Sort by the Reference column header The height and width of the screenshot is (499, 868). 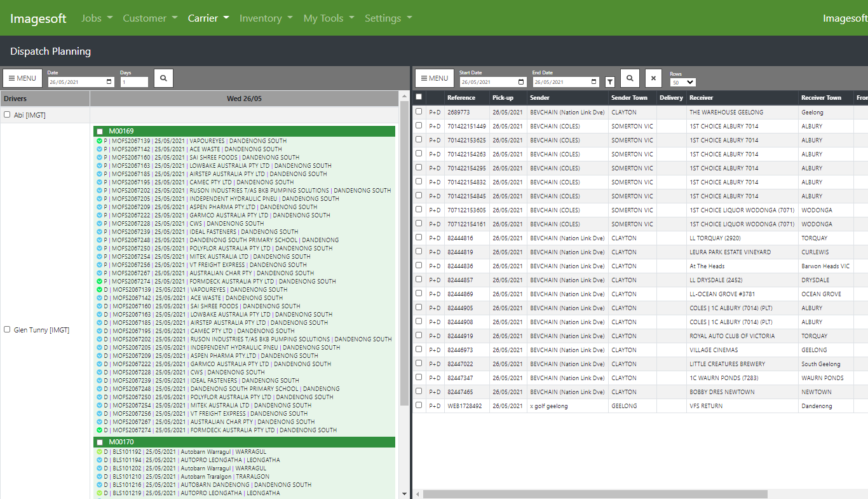461,98
